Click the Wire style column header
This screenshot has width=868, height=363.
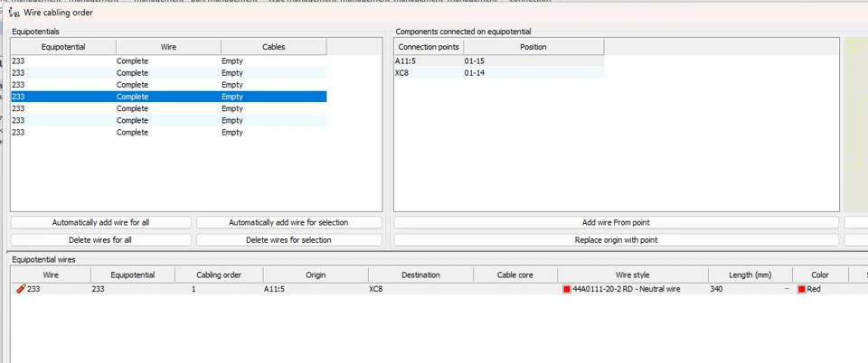tap(633, 275)
